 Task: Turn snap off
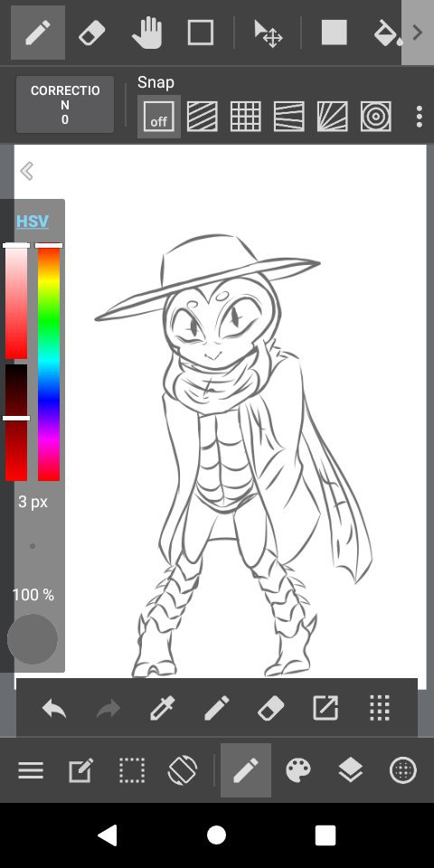[159, 117]
